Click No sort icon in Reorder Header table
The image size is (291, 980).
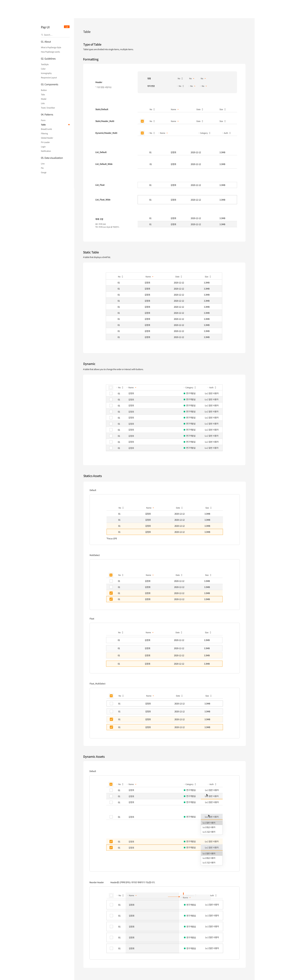[123, 895]
